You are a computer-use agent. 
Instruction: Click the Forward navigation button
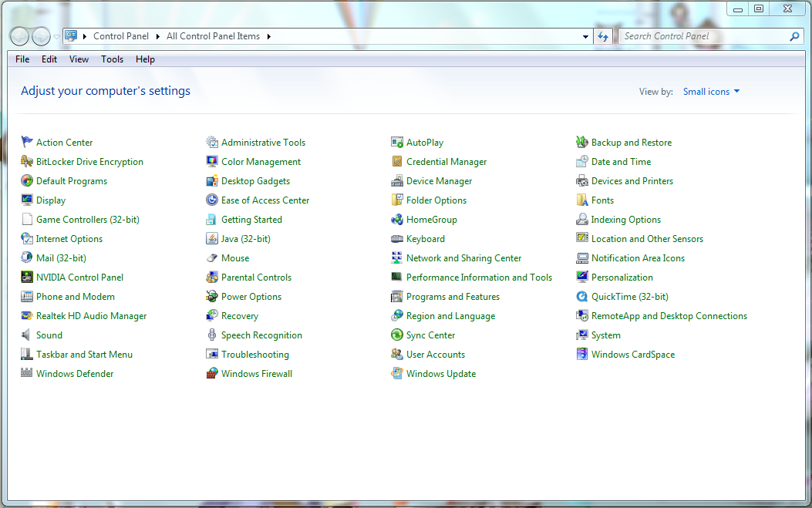(41, 36)
